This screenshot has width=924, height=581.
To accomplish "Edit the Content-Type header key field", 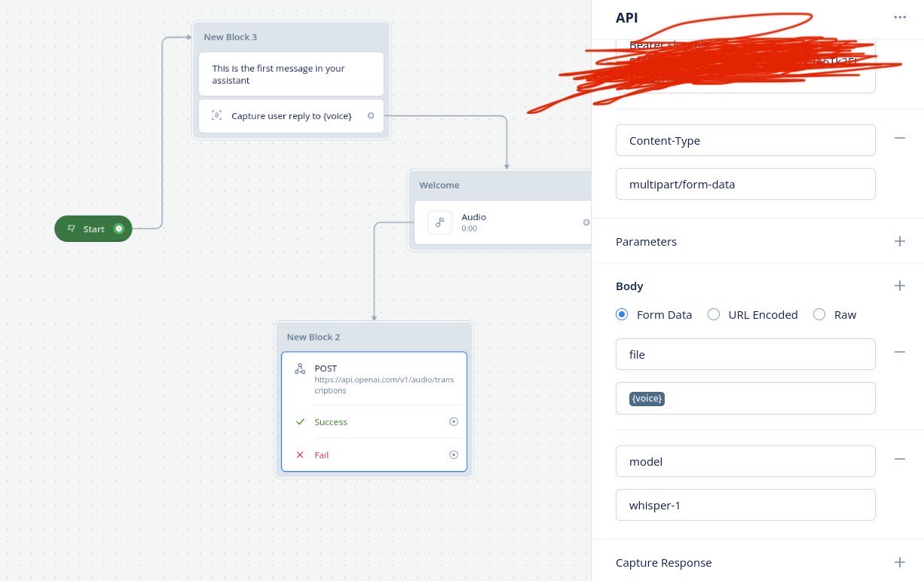I will 745,140.
